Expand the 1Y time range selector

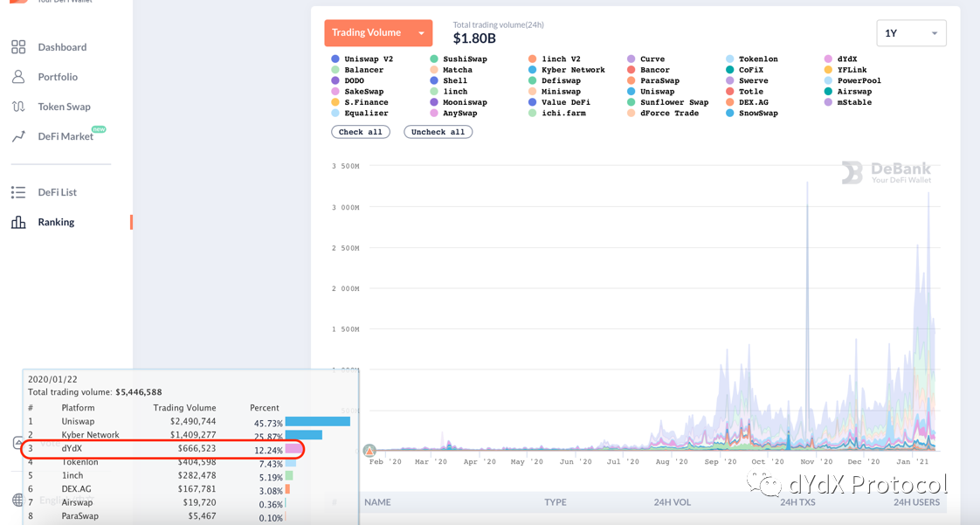pos(911,33)
